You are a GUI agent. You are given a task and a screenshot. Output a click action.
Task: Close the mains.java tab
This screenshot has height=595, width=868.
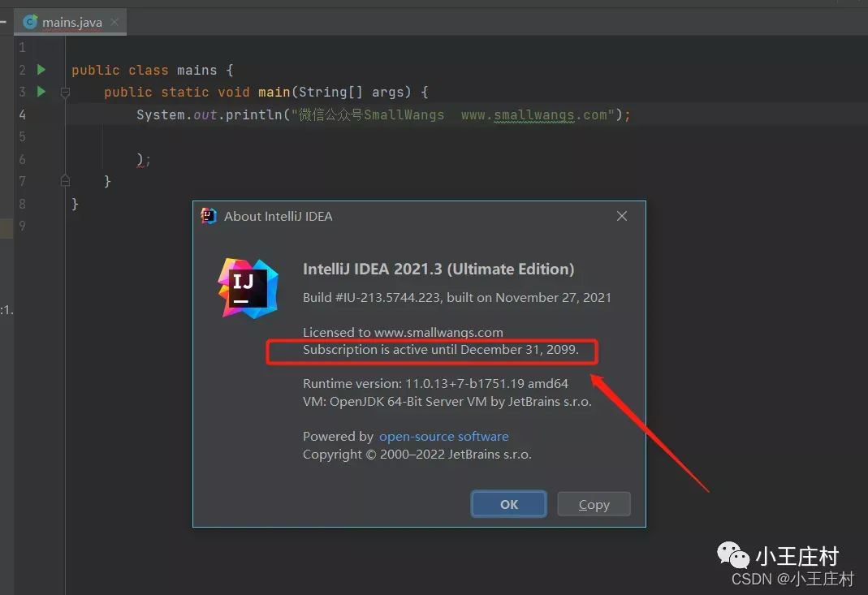[x=114, y=22]
